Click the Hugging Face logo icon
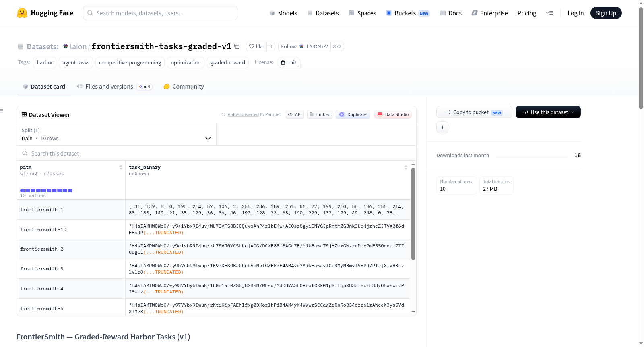644x347 pixels. (x=22, y=13)
